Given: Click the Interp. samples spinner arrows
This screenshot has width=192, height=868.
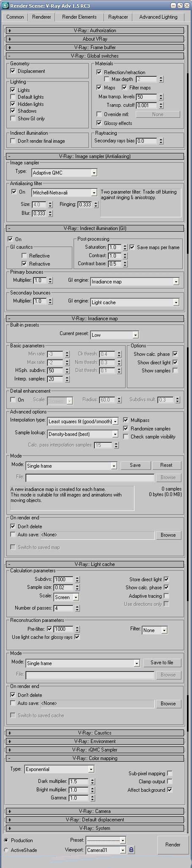Looking at the screenshot, I should (67, 379).
